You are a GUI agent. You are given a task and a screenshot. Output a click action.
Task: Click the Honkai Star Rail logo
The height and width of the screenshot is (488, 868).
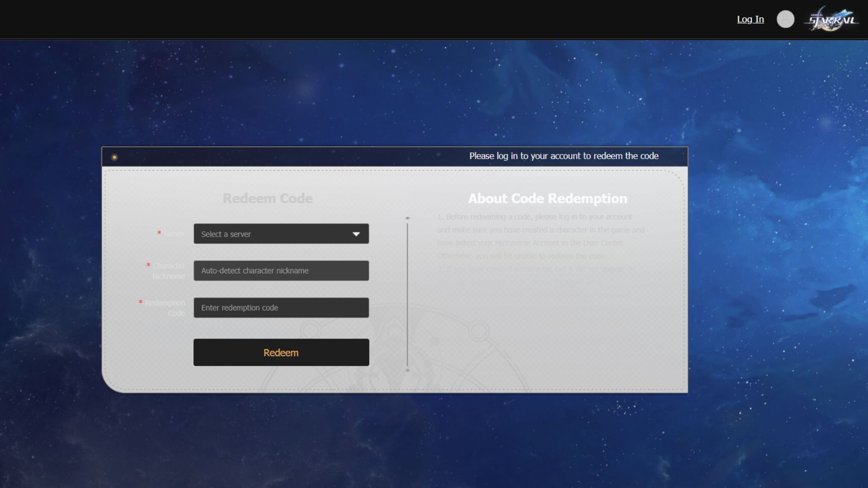coord(831,19)
